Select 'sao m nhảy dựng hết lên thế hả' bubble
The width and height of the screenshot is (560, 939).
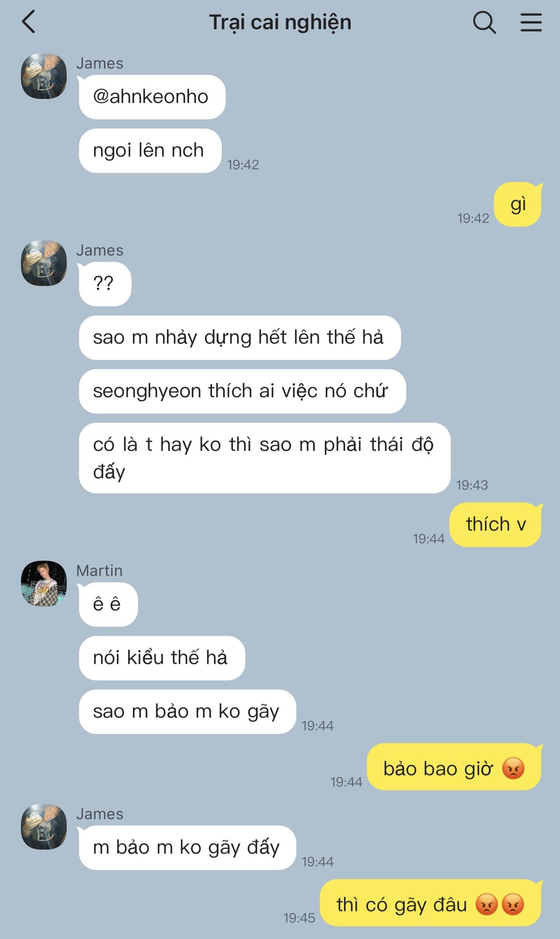pos(240,337)
